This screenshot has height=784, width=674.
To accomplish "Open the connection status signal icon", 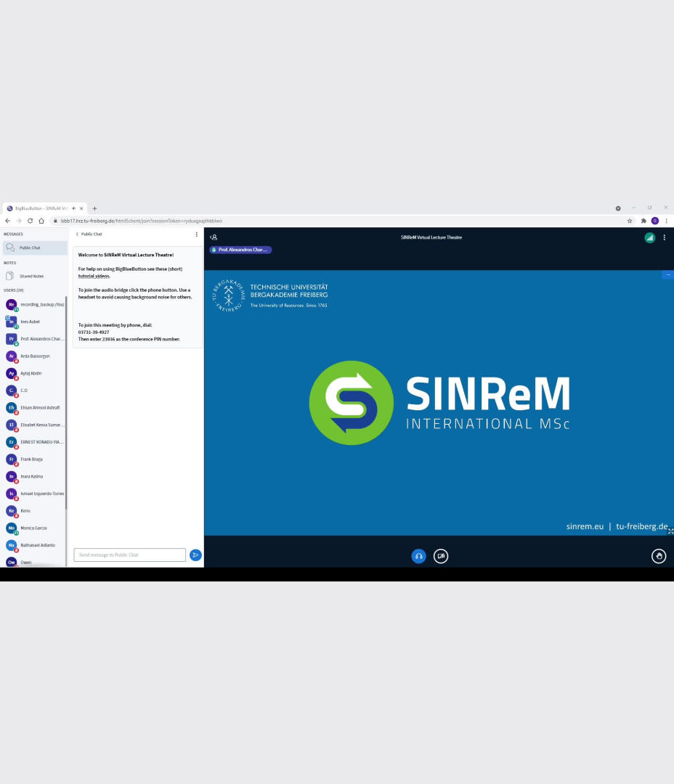I will pos(649,238).
